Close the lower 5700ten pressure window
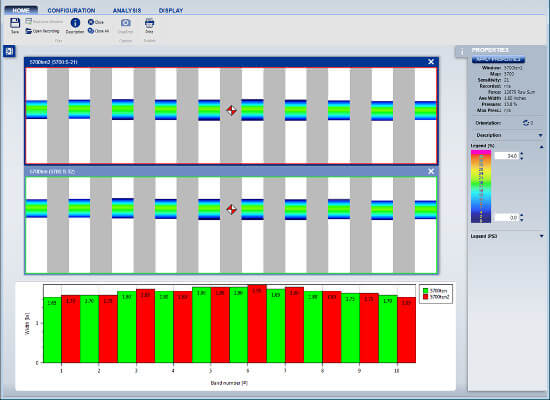Screen dimensions: 550x400 [x=431, y=171]
